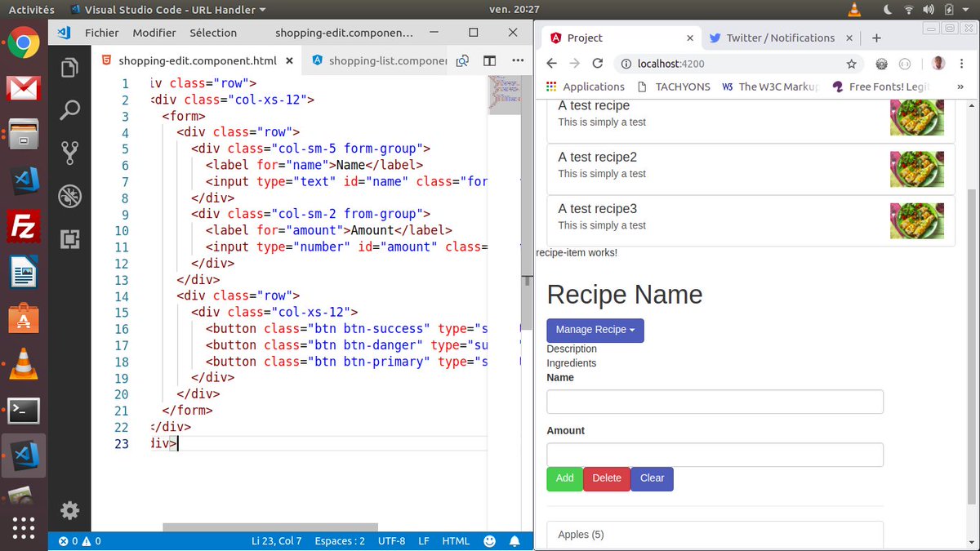The width and height of the screenshot is (980, 551).
Task: Click the Amount input field
Action: coord(715,455)
